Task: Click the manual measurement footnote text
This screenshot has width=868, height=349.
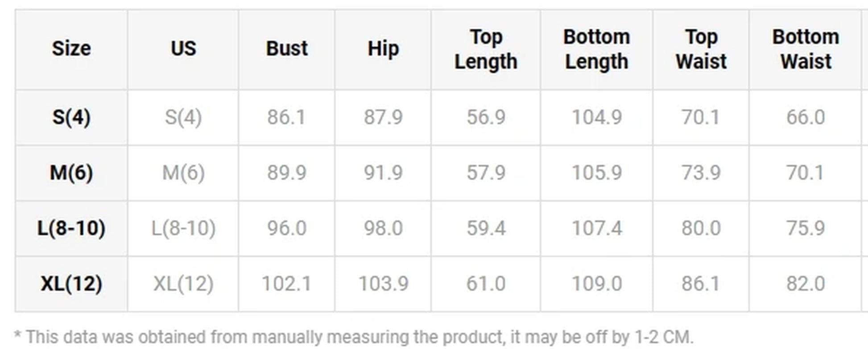Action: pos(354,337)
